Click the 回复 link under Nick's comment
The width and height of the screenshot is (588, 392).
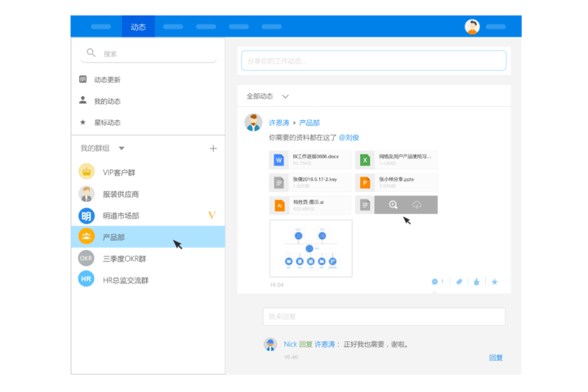tap(496, 358)
